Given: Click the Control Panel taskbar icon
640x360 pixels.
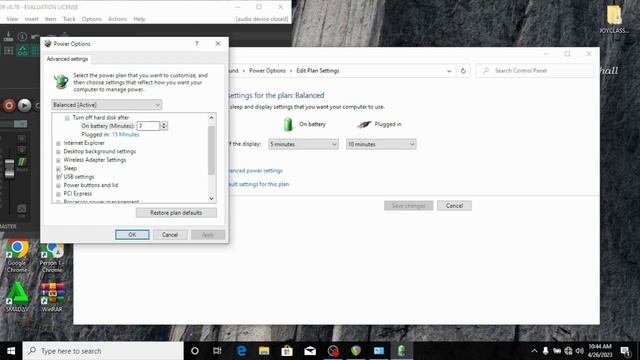Looking at the screenshot, I should coord(379,351).
